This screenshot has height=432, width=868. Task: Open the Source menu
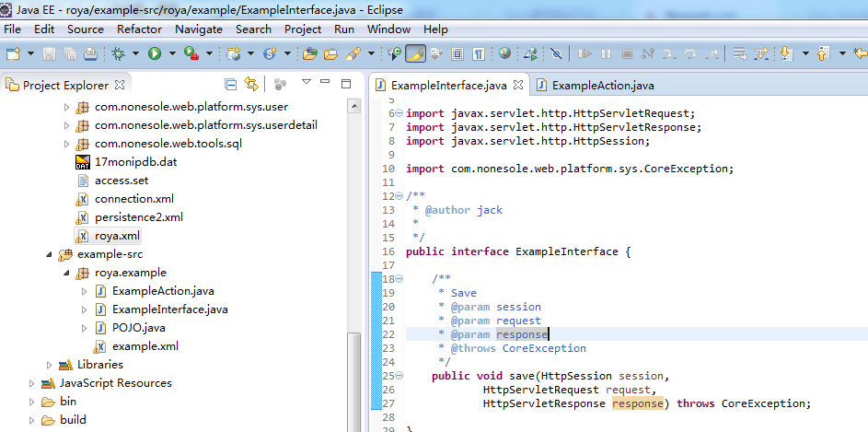[86, 29]
